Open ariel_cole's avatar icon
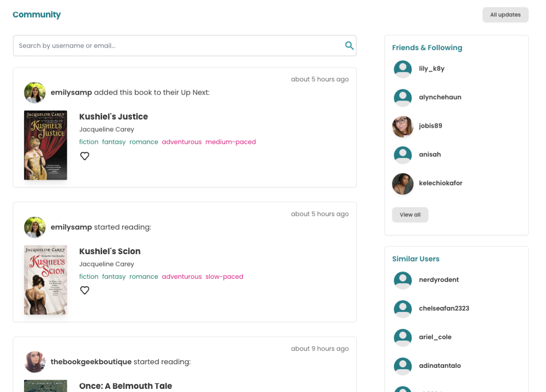The width and height of the screenshot is (546, 392). [403, 337]
